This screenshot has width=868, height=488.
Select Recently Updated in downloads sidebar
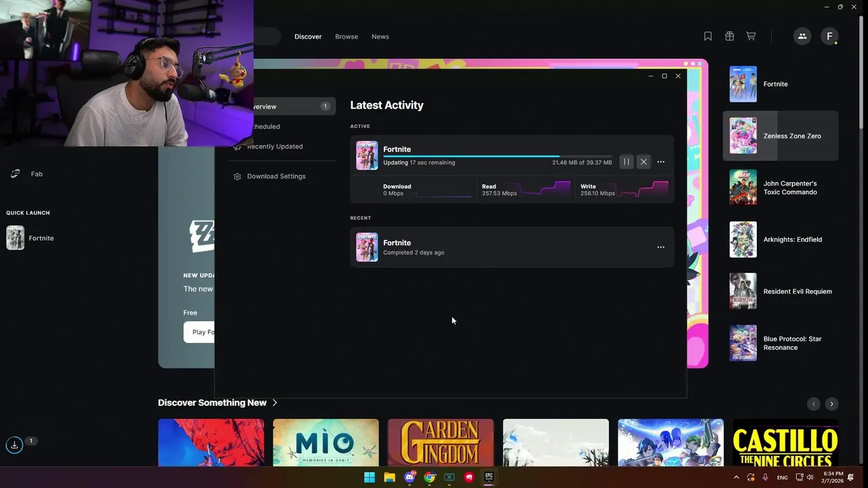(x=275, y=146)
